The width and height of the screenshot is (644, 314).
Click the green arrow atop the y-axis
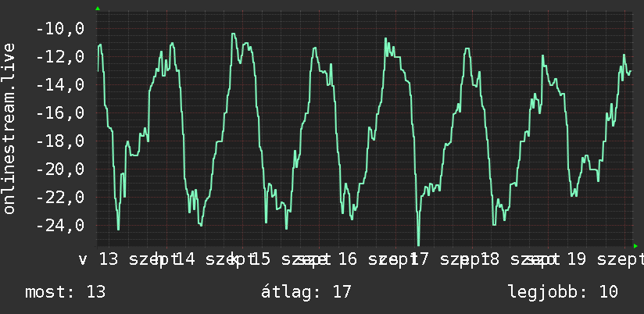(98, 9)
